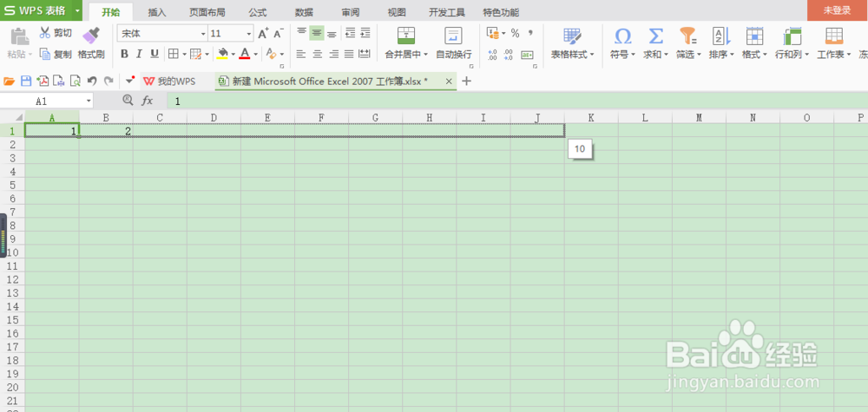Click the print preview icon
Viewport: 868px width, 412px height.
[x=76, y=82]
